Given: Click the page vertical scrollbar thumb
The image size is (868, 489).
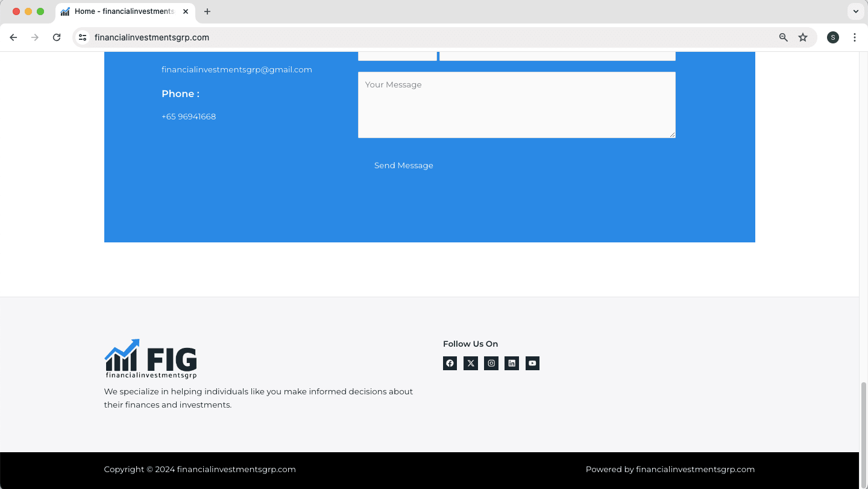Looking at the screenshot, I should tap(863, 434).
